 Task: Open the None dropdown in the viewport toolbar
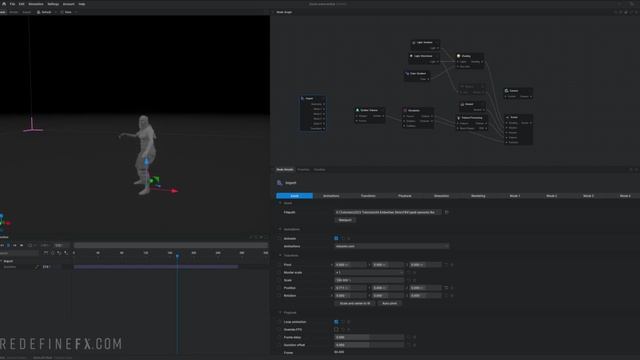click(x=68, y=12)
